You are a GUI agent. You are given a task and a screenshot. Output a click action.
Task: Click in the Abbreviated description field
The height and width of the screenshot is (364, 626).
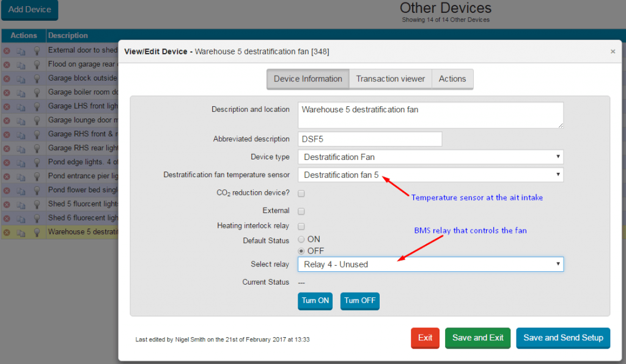369,139
